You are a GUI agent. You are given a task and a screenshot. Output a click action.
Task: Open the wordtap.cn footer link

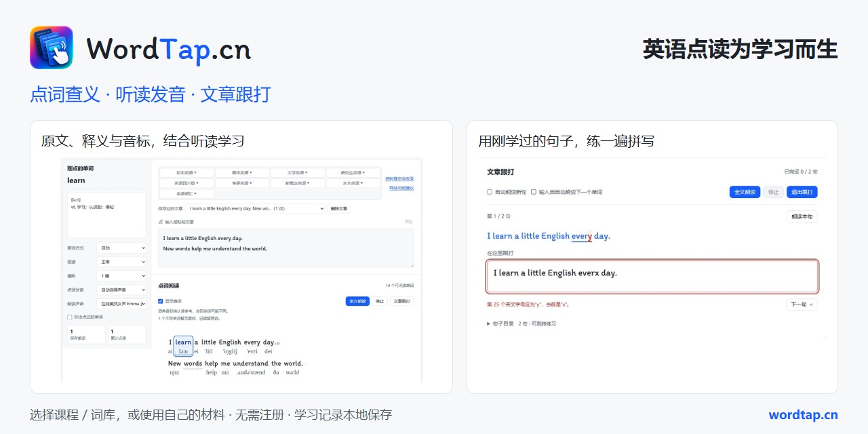coord(803,415)
